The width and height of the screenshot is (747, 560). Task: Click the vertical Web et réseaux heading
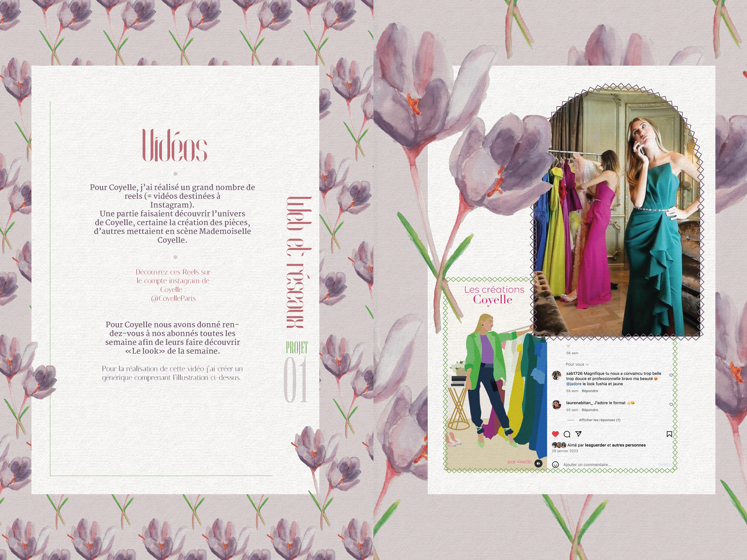click(x=299, y=262)
